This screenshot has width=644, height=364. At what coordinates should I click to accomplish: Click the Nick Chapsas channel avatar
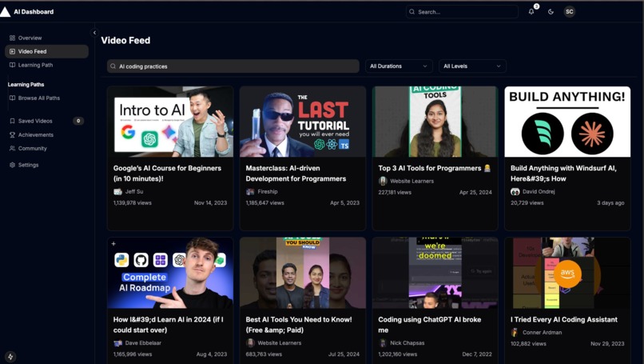coord(383,343)
